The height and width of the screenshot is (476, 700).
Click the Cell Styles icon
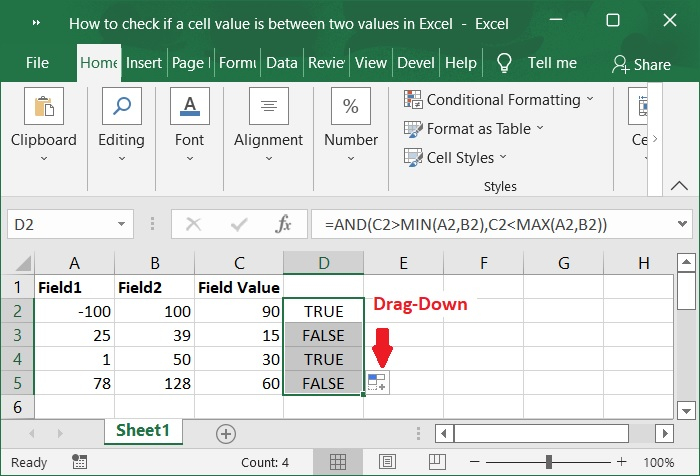tap(413, 158)
